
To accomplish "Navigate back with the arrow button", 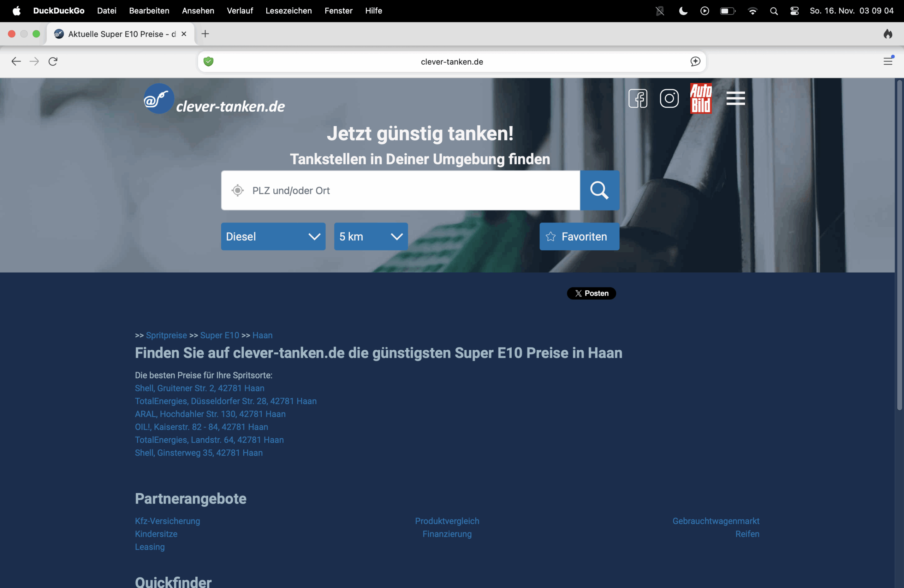I will tap(16, 61).
